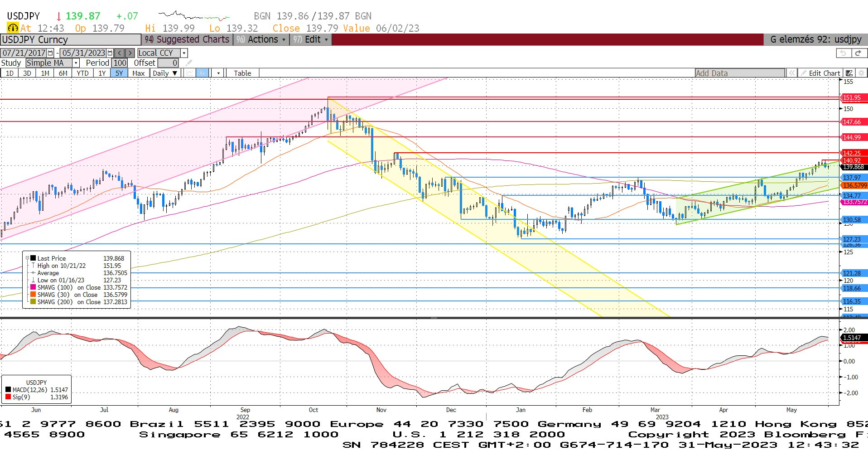Screen dimensions: 868x470
Task: Shift date range back with left arrow
Action: [119, 53]
